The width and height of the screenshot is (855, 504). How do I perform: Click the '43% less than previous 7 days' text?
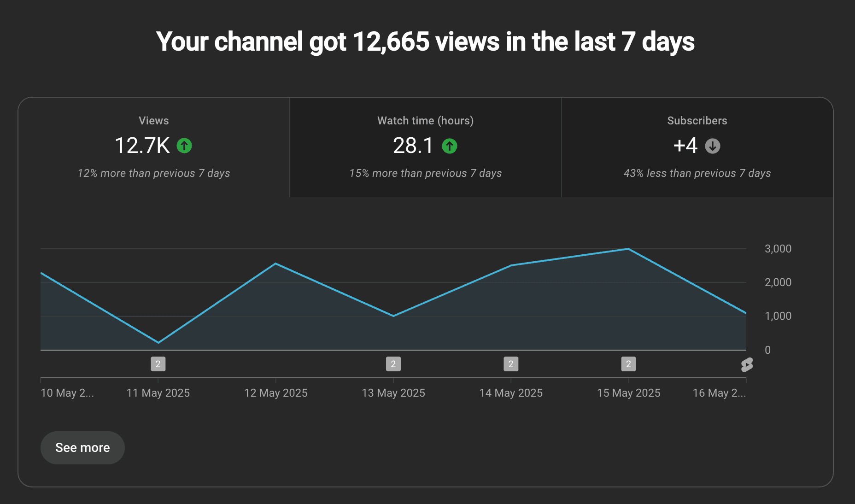(x=697, y=173)
